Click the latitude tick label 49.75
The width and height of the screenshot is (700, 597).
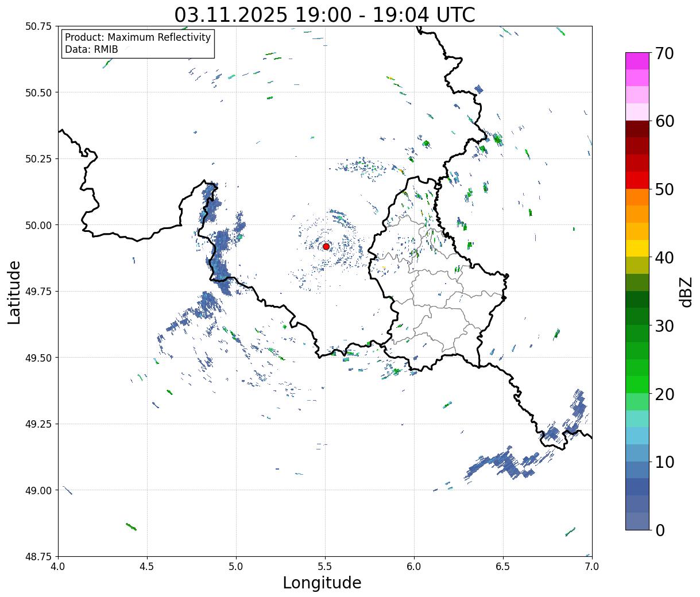(x=38, y=292)
